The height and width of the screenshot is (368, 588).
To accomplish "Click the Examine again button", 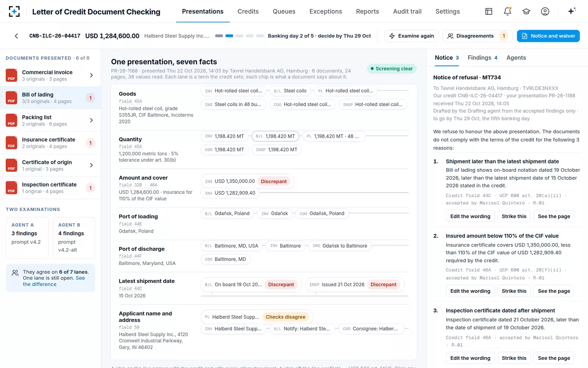I will pos(411,36).
